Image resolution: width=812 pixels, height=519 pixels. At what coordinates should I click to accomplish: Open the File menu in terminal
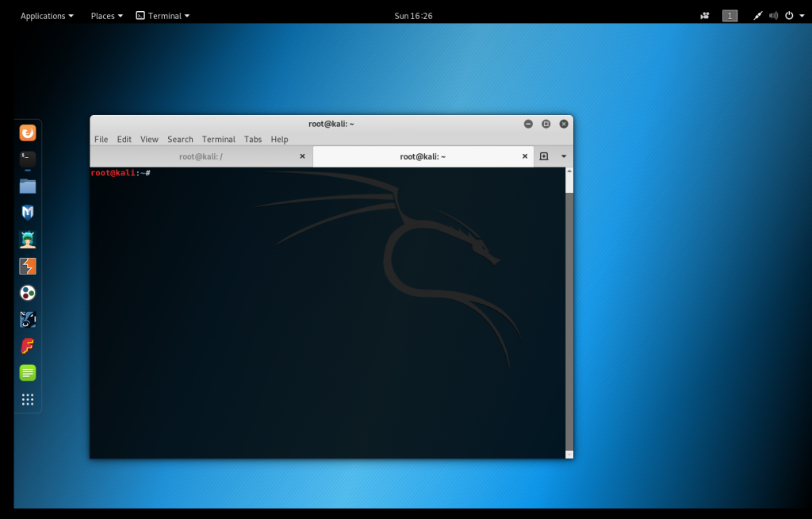(x=101, y=139)
